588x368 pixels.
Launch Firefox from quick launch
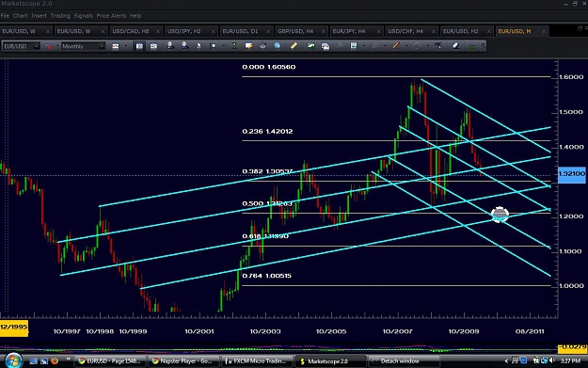55,360
